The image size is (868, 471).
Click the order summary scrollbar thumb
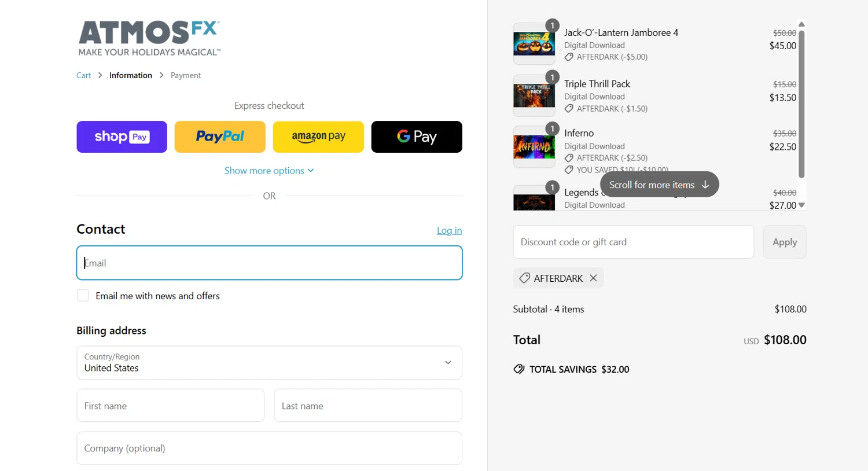801,104
